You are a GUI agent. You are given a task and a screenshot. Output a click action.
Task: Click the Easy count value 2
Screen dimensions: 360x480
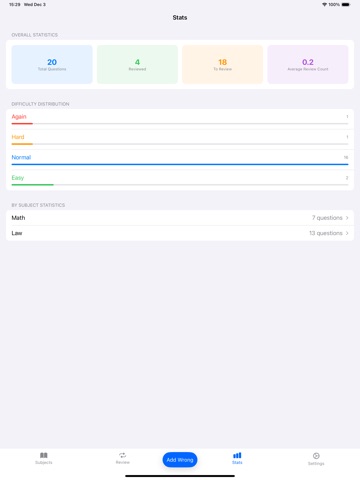tap(347, 178)
